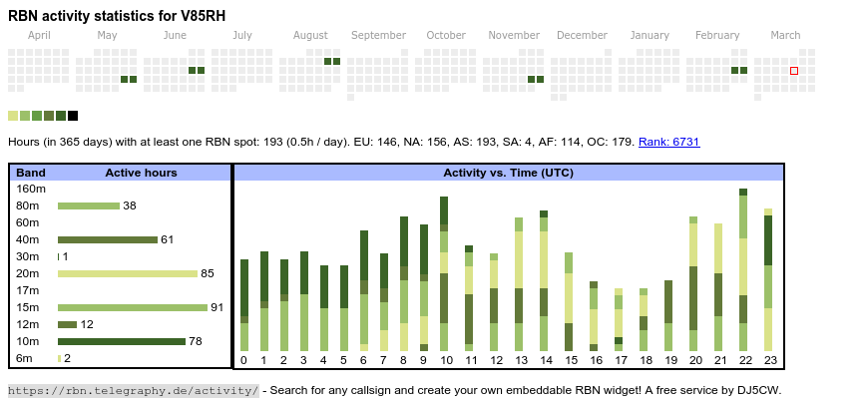Select the green activity cells under May

pos(129,79)
